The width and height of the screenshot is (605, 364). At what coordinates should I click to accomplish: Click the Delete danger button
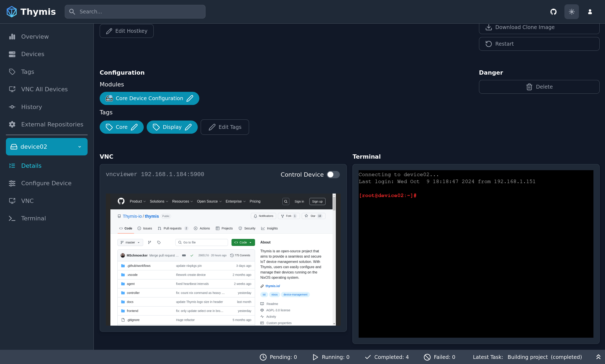click(x=539, y=87)
